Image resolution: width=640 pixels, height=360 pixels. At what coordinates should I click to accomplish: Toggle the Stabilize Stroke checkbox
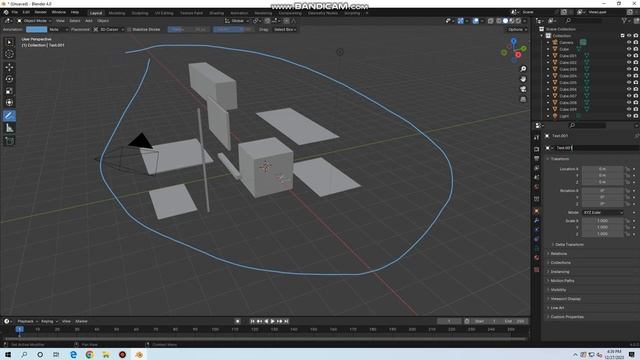pos(129,29)
